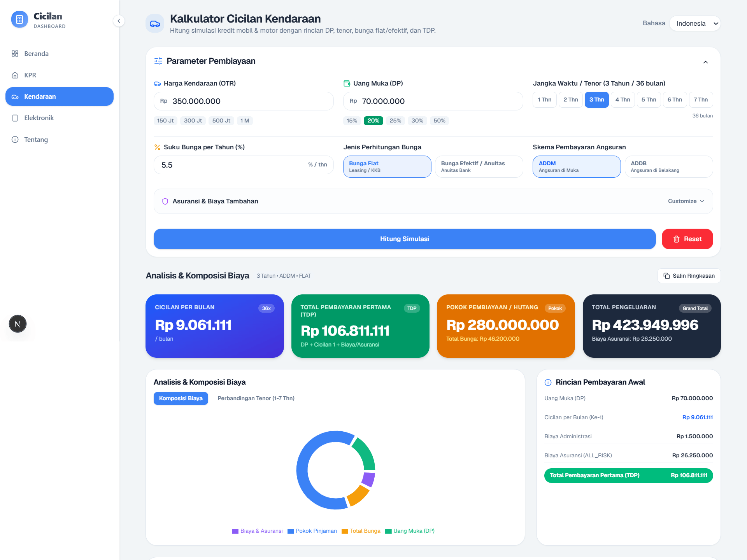Screen dimensions: 747x560
Task: Pick the 1 Thn tenor option
Action: click(545, 100)
